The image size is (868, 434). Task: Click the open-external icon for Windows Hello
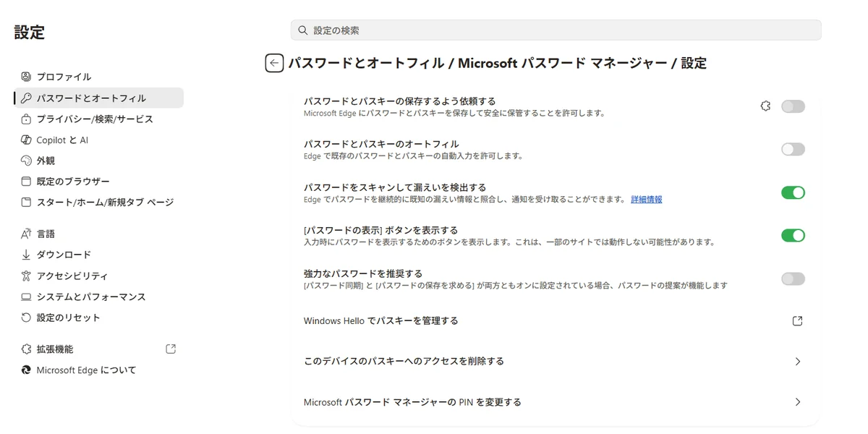coord(797,321)
